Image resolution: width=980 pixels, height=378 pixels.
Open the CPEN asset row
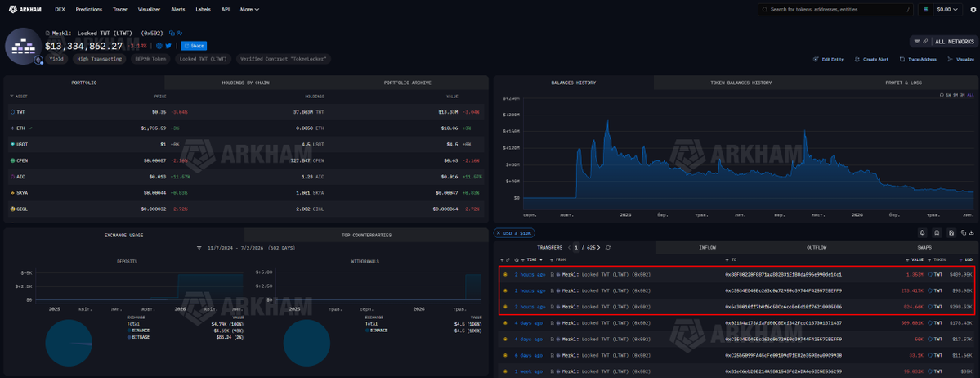(x=246, y=160)
